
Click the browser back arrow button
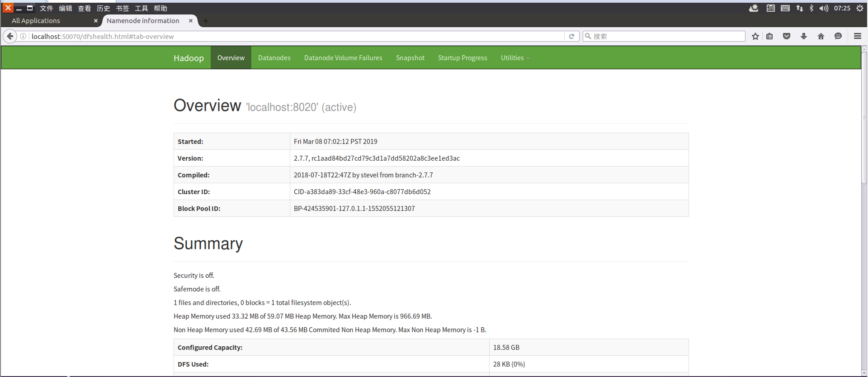pyautogui.click(x=10, y=36)
